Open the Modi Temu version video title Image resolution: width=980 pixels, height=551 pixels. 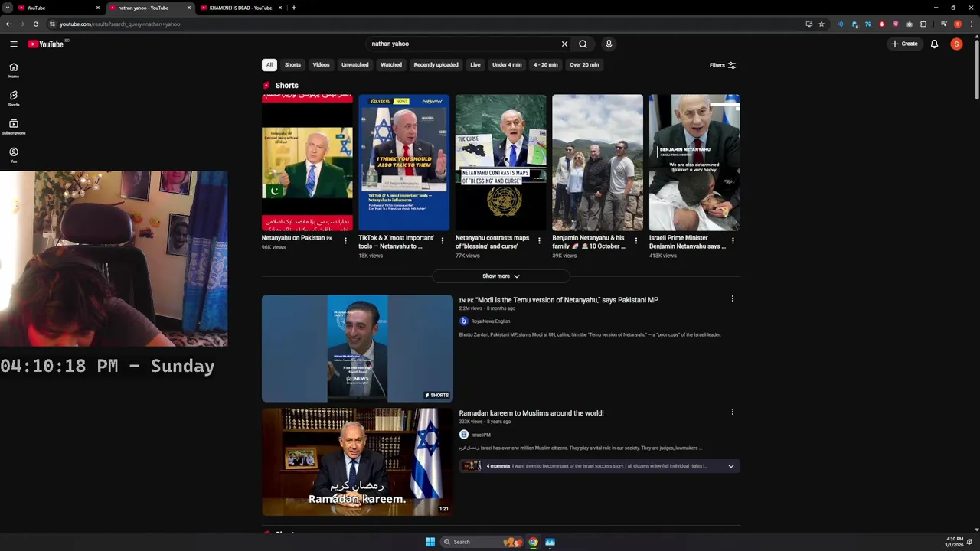[x=558, y=300]
